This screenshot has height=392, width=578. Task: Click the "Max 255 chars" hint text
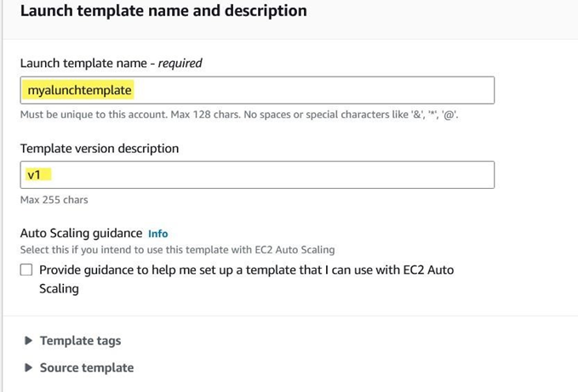[x=54, y=200]
